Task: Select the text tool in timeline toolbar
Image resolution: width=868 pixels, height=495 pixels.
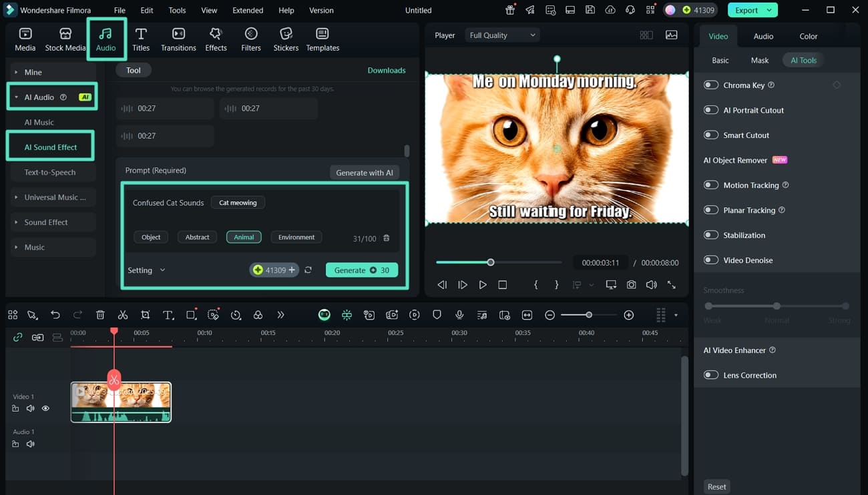Action: [168, 315]
